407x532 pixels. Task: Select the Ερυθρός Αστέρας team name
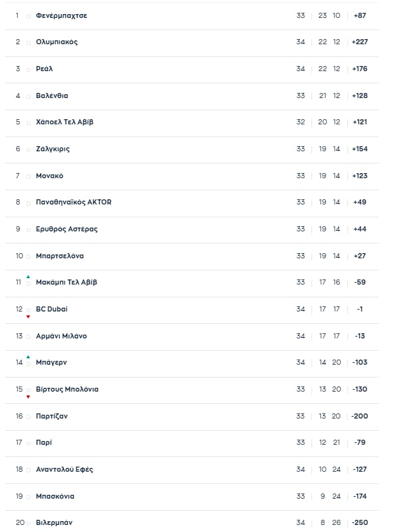click(x=67, y=229)
